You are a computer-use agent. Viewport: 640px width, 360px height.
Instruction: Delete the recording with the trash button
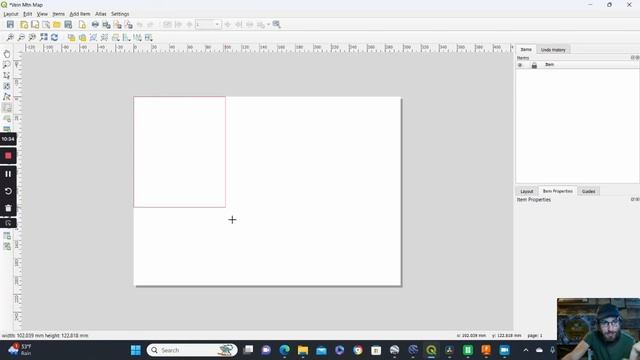(8, 208)
